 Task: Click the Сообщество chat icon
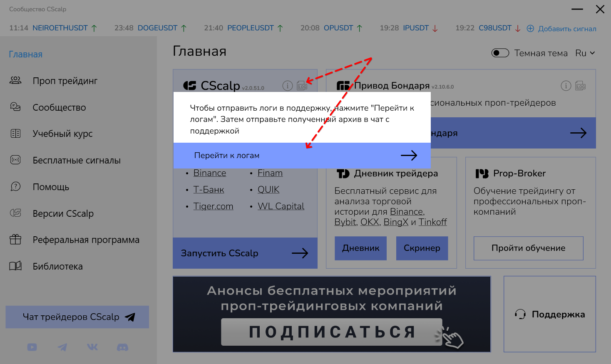pyautogui.click(x=15, y=107)
